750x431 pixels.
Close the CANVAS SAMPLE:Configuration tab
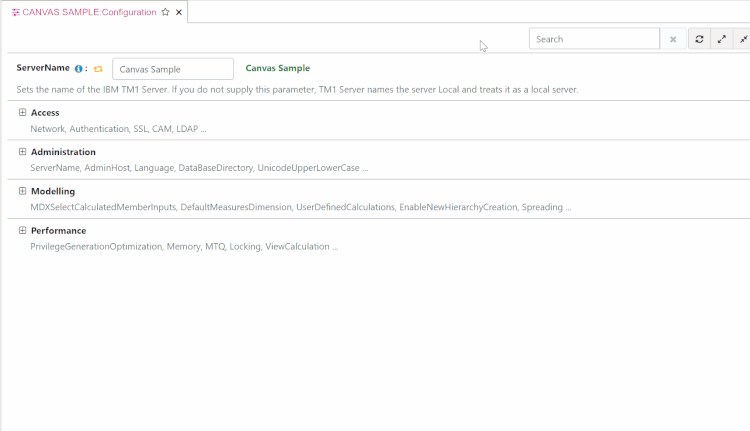coord(179,12)
